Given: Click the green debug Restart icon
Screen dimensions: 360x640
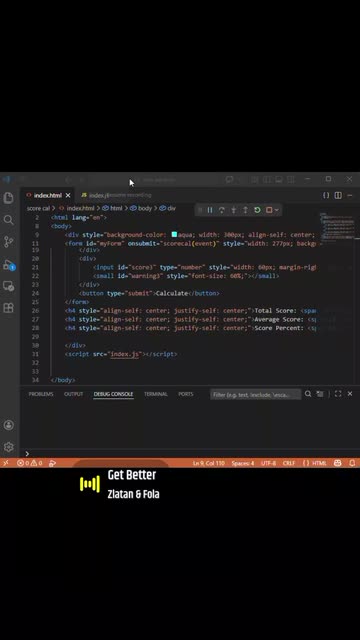Looking at the screenshot, I should coord(257,210).
